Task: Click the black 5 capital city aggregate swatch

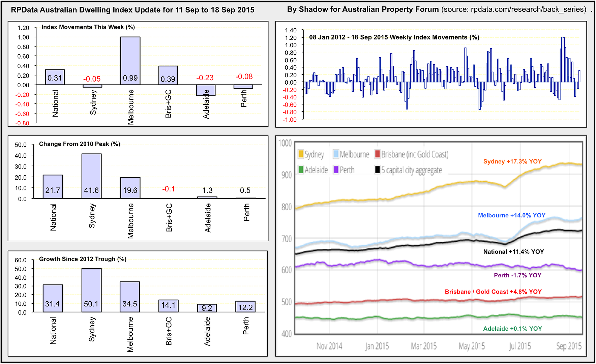Action: (377, 170)
